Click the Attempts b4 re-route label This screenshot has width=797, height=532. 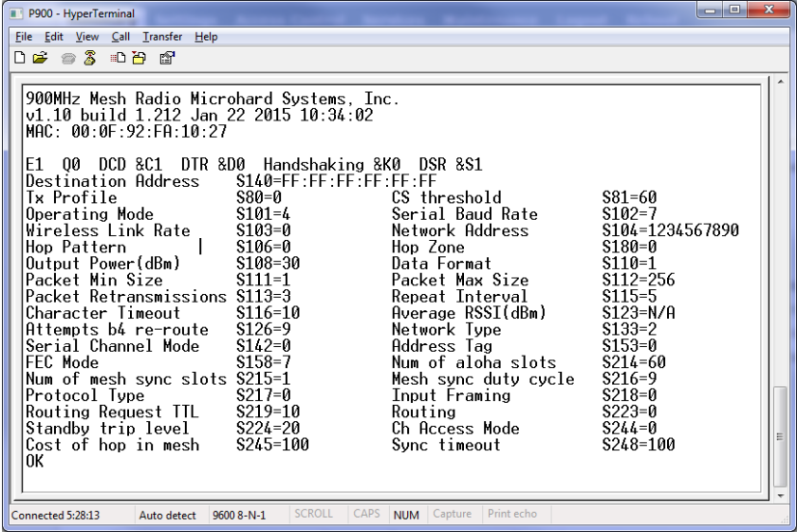pos(117,330)
